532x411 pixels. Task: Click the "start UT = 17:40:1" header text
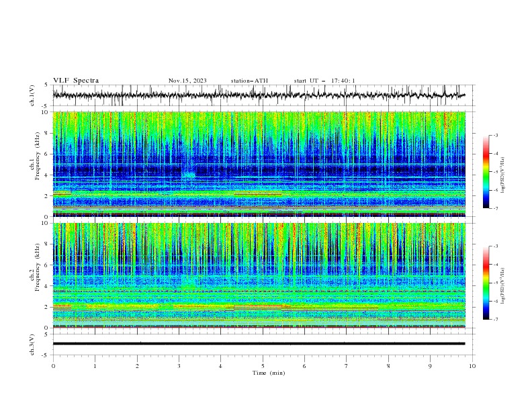tap(324, 81)
